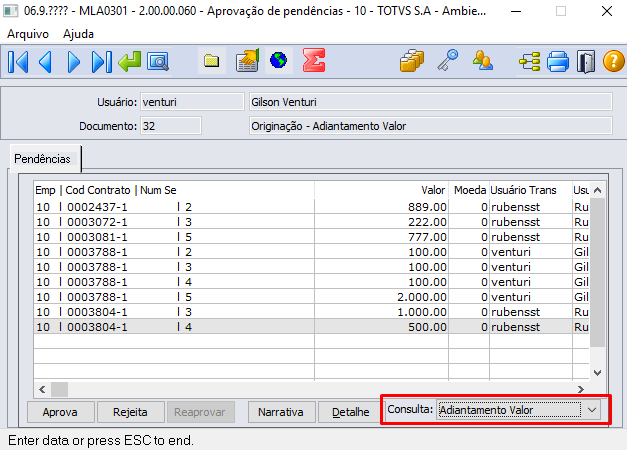Open the search magnifier icon

coord(158,62)
